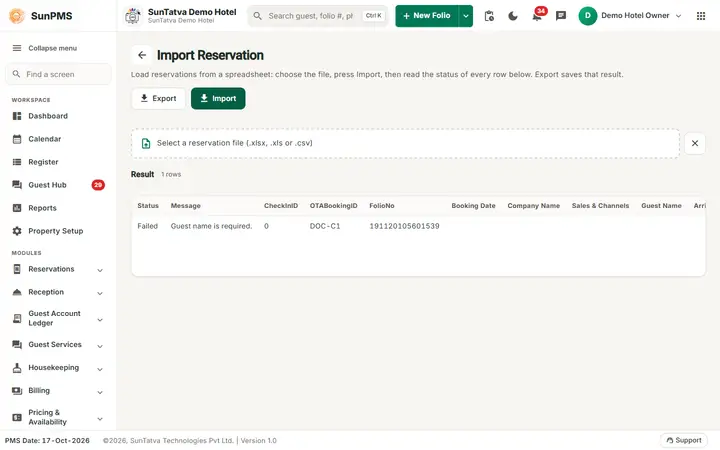
Task: Open the New Folio dropdown arrow
Action: (x=466, y=16)
